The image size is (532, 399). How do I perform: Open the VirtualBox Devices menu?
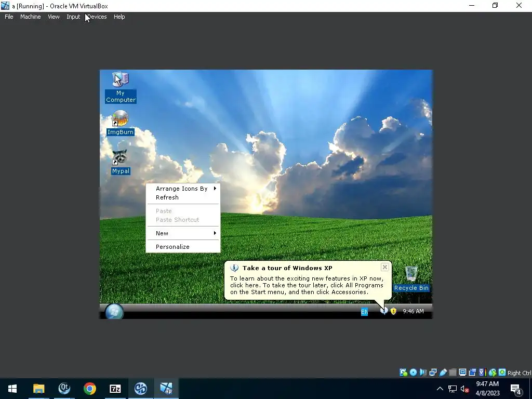click(97, 17)
